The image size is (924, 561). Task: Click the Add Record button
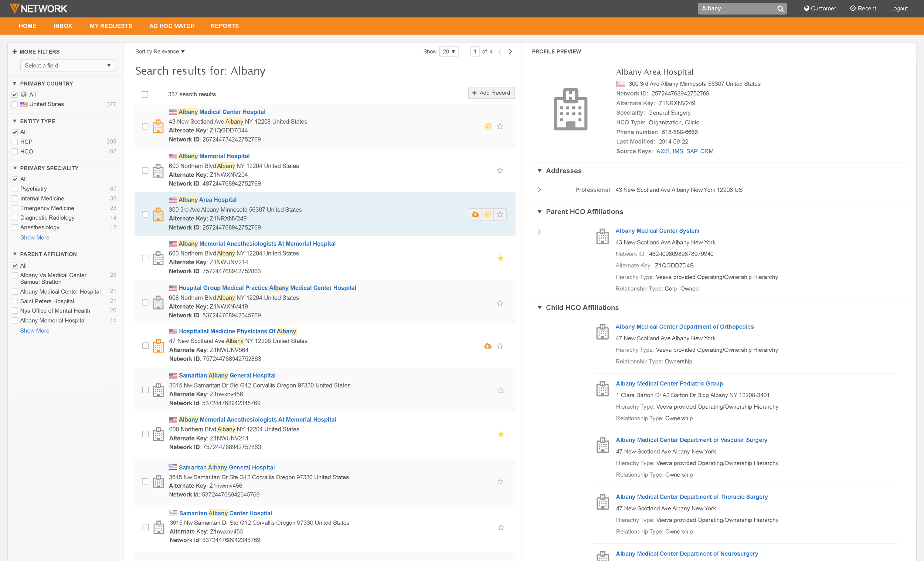tap(491, 93)
